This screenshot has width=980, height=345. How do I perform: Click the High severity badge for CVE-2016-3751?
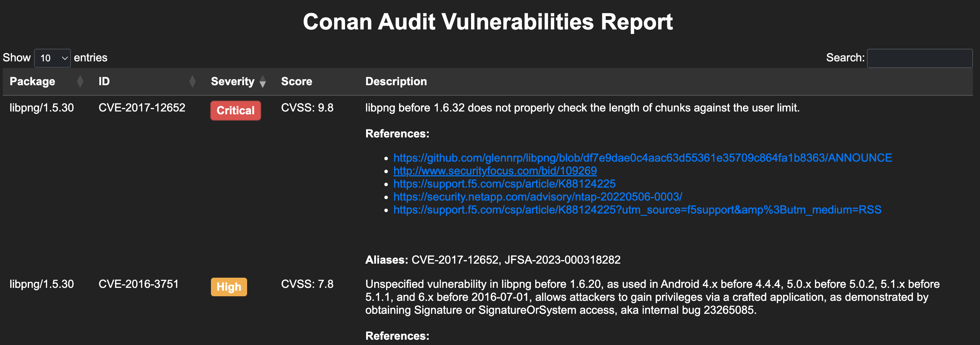tap(229, 287)
